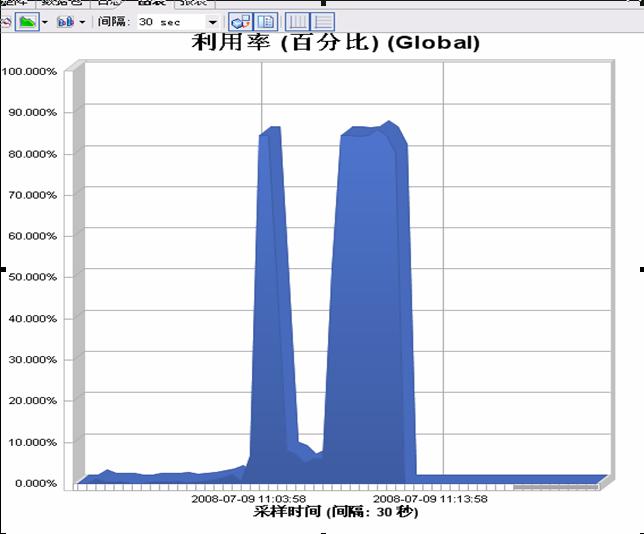
Task: Click the chart title 利用率 (百分比) (Global)
Action: (x=336, y=42)
